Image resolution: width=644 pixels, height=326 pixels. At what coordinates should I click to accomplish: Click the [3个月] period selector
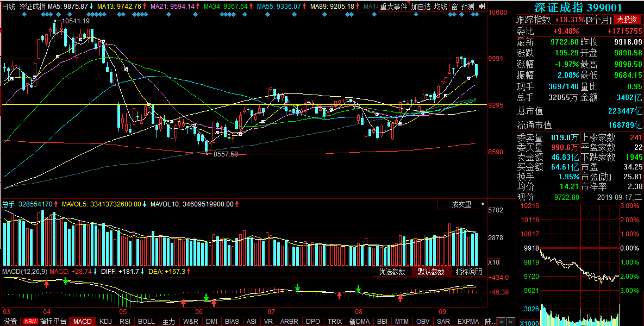click(x=598, y=20)
